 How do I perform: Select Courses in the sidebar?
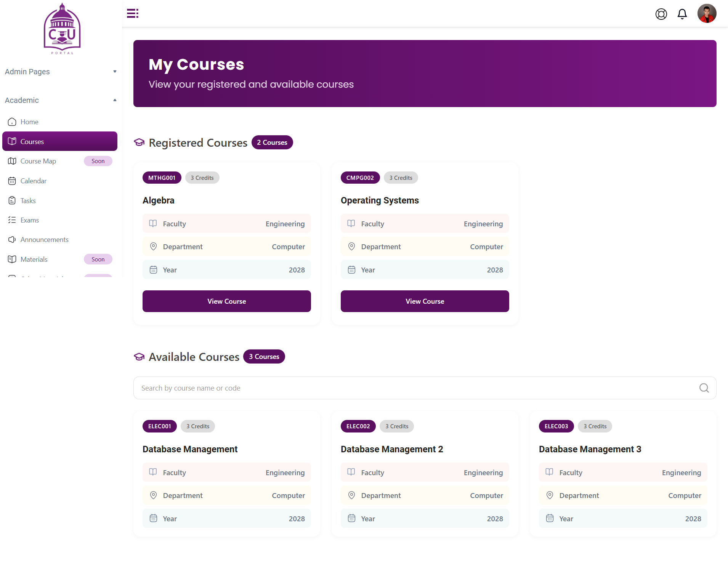[x=32, y=142]
